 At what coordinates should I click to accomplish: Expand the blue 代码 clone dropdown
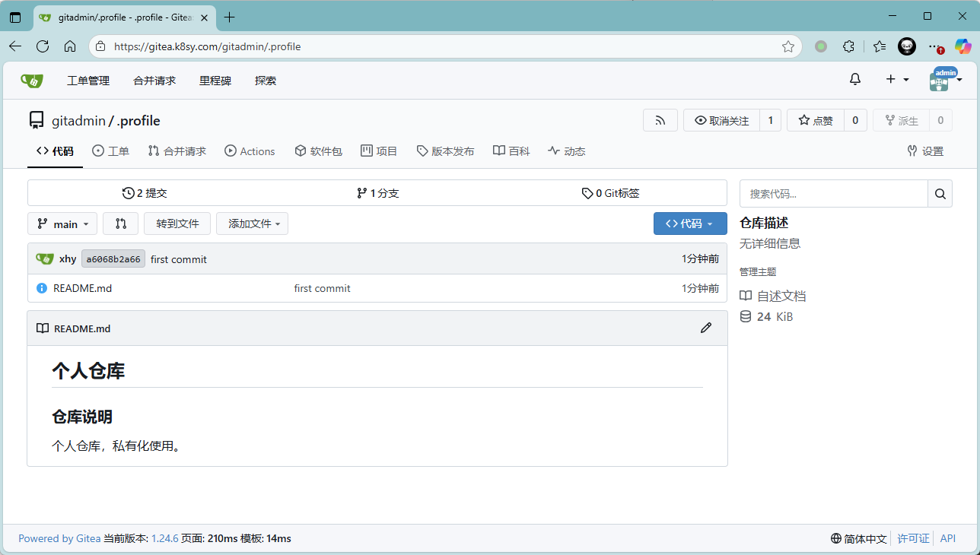click(689, 224)
